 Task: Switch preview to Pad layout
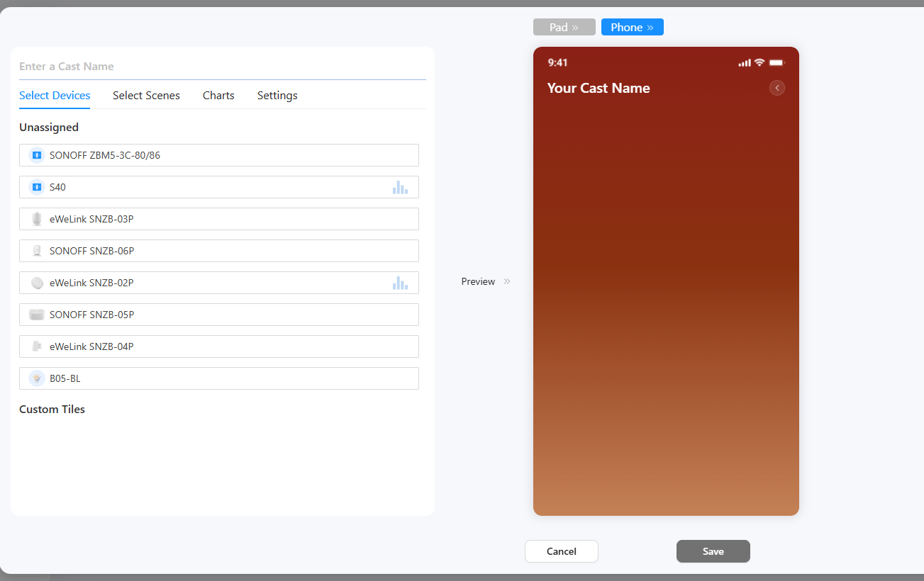tap(564, 27)
